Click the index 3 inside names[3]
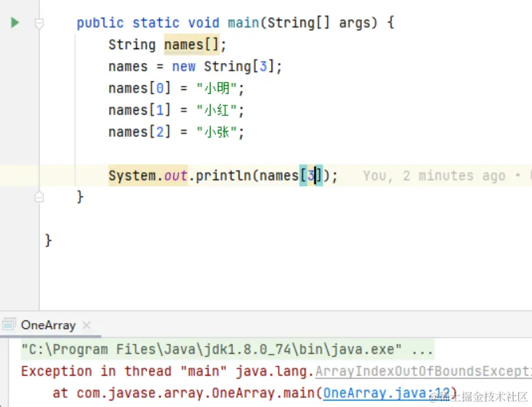532x407 pixels. pos(311,176)
